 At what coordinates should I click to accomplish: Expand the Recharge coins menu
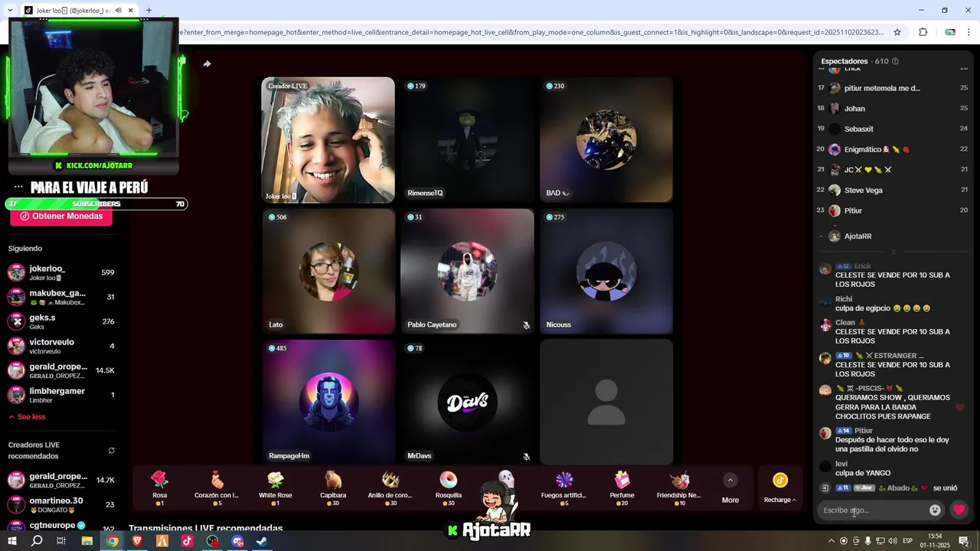pos(780,487)
